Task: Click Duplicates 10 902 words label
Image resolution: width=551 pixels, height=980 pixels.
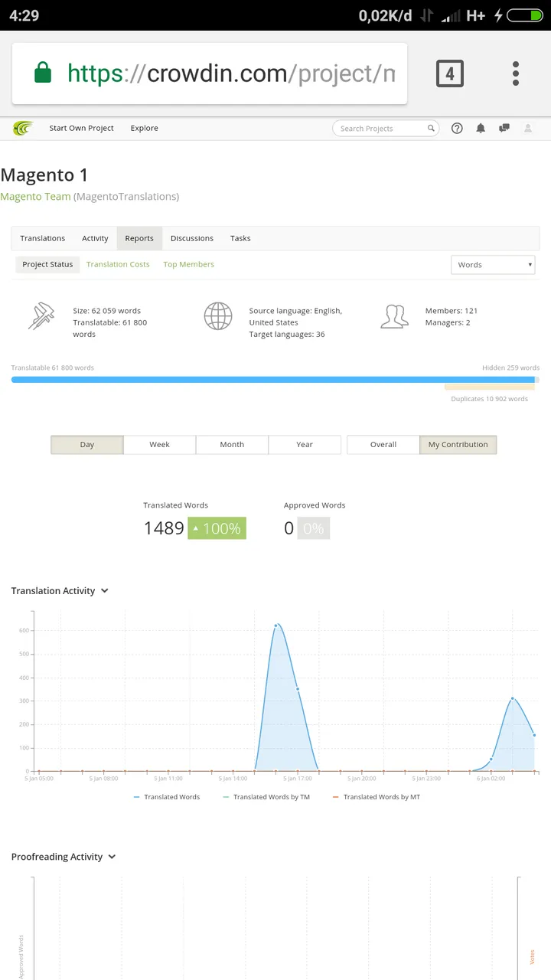Action: (x=489, y=399)
